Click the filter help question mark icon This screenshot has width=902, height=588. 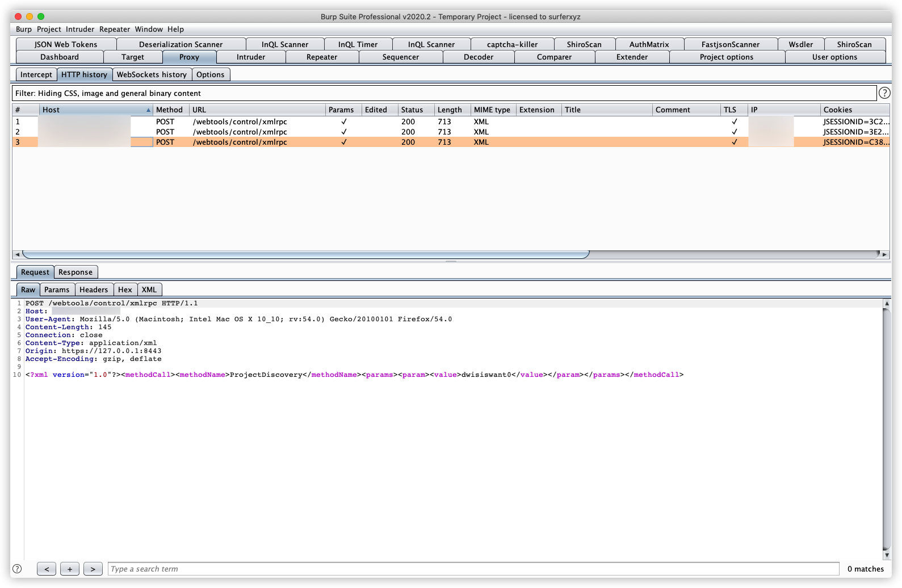(884, 93)
